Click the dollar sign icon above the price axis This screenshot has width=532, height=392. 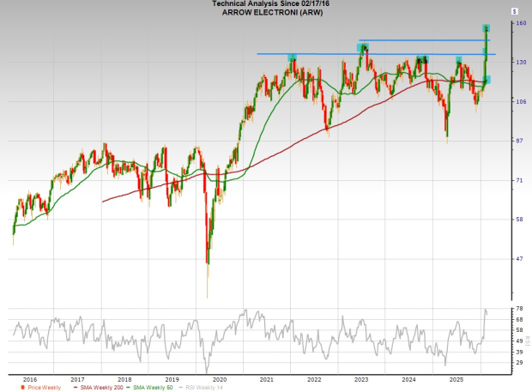coord(514,12)
